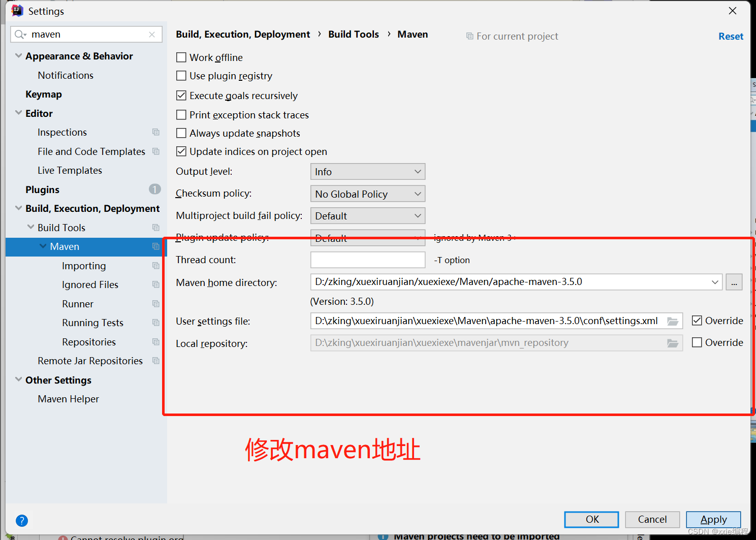Click the IntelliJ Settings window icon
This screenshot has height=540, width=756.
(17, 11)
